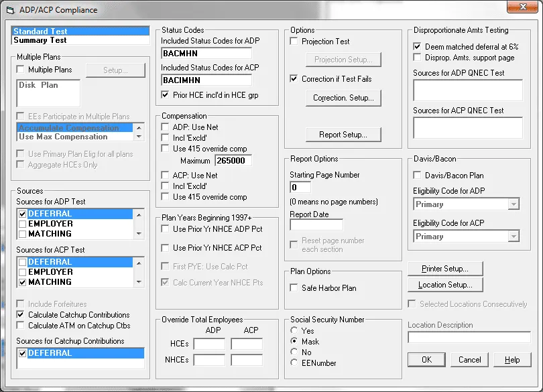Screen dimensions: 543x392
Task: Click the Maximum compensation field
Action: coord(233,161)
